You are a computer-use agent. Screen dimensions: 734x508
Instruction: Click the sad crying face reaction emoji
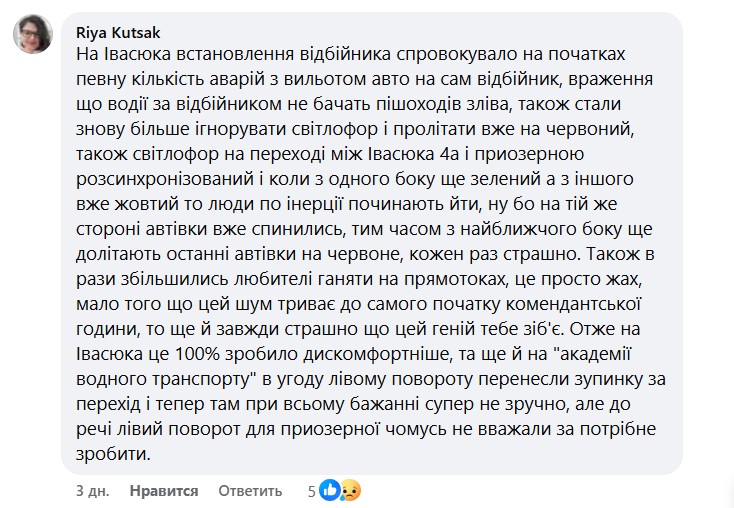click(349, 491)
